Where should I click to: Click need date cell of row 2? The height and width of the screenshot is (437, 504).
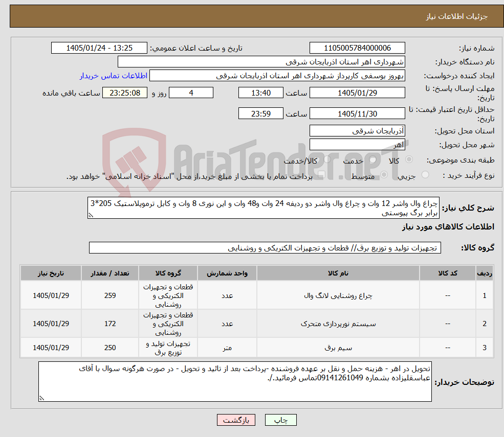pyautogui.click(x=51, y=324)
